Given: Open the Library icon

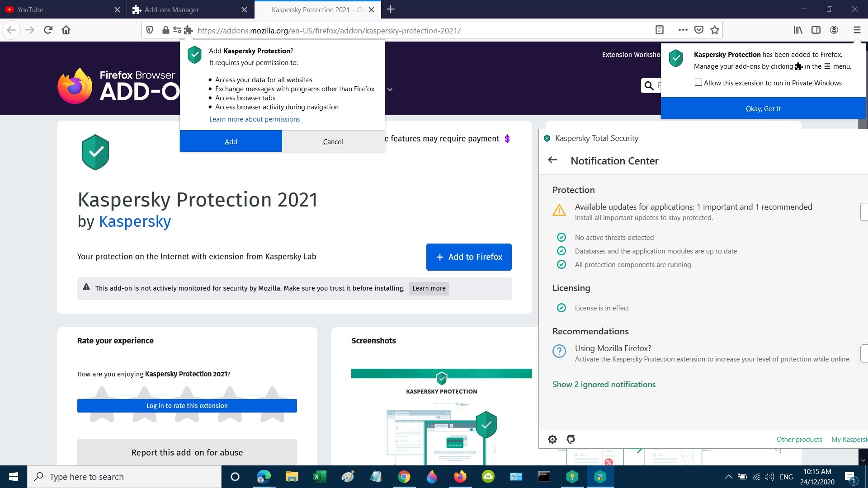Looking at the screenshot, I should 798,30.
